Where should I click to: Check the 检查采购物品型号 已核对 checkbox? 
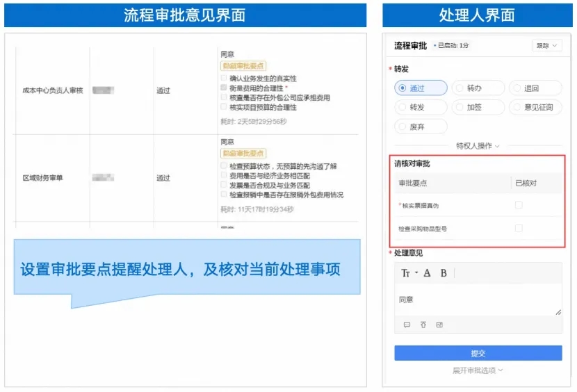519,228
